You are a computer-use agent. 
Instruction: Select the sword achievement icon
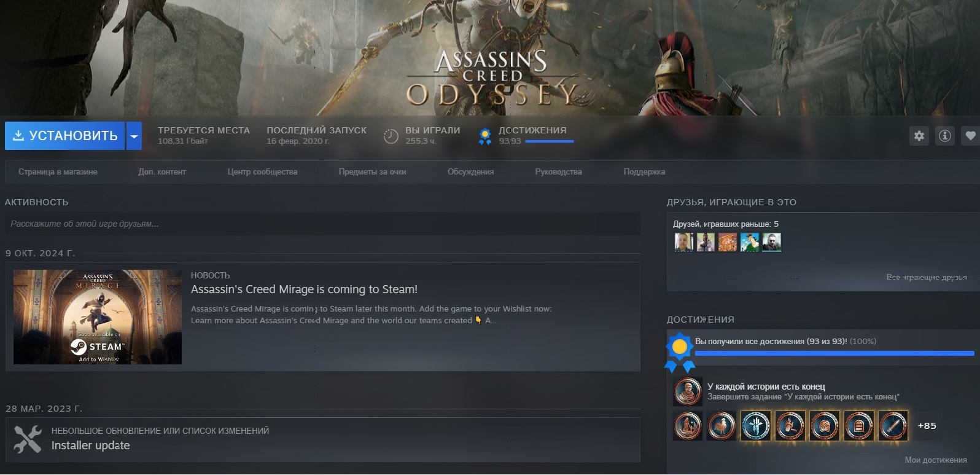(x=893, y=426)
